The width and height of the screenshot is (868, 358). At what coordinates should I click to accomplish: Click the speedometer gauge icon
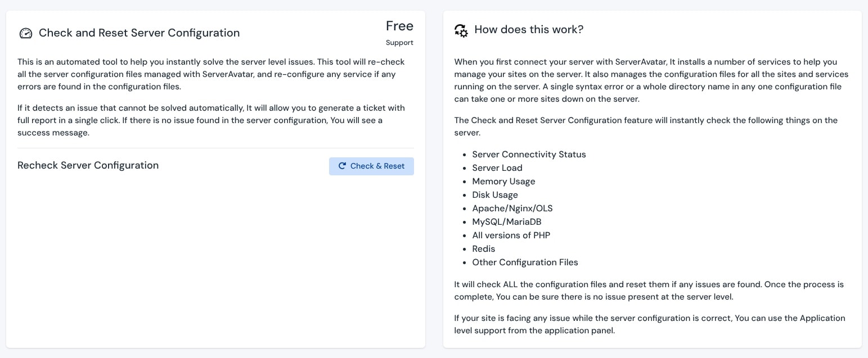pyautogui.click(x=26, y=33)
